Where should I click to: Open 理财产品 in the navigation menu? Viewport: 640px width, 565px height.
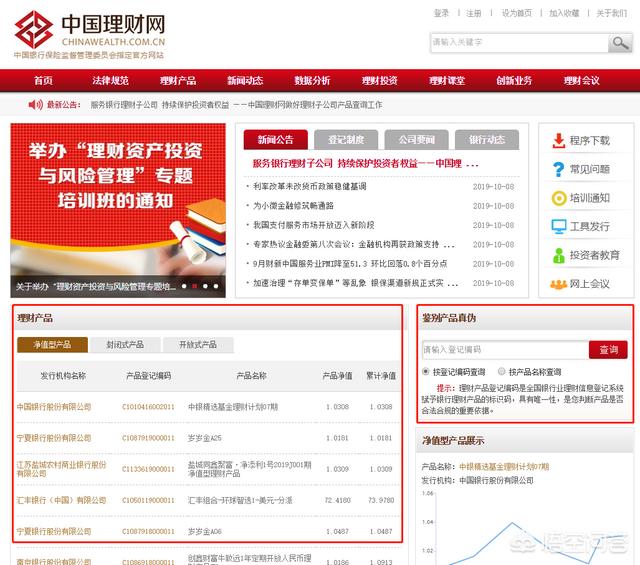tap(177, 80)
